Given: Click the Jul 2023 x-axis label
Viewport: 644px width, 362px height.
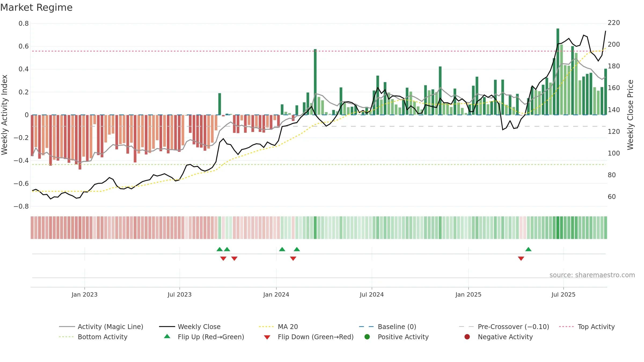Looking at the screenshot, I should tap(180, 295).
